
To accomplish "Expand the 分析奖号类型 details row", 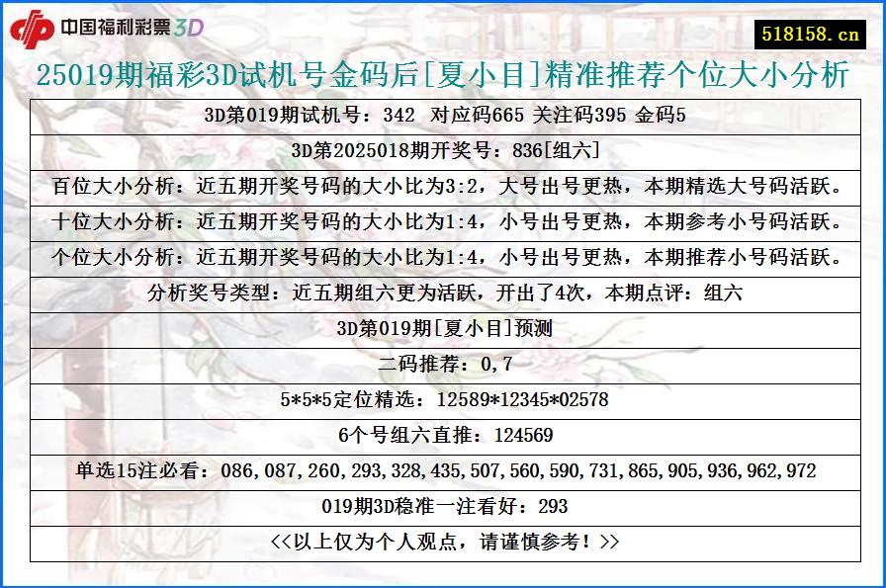I will coord(443,292).
